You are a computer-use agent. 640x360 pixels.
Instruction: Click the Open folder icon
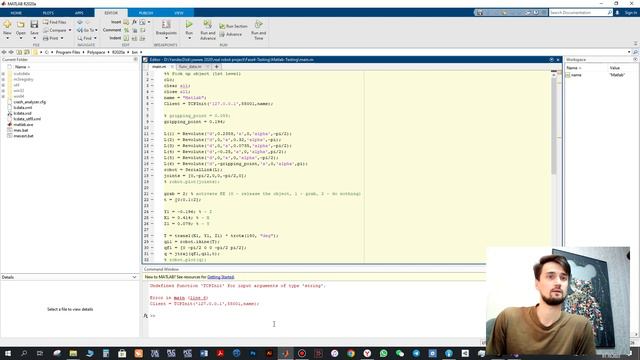pos(21,25)
